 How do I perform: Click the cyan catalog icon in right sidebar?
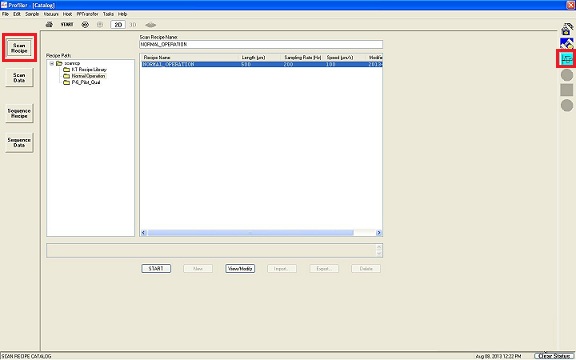(567, 59)
